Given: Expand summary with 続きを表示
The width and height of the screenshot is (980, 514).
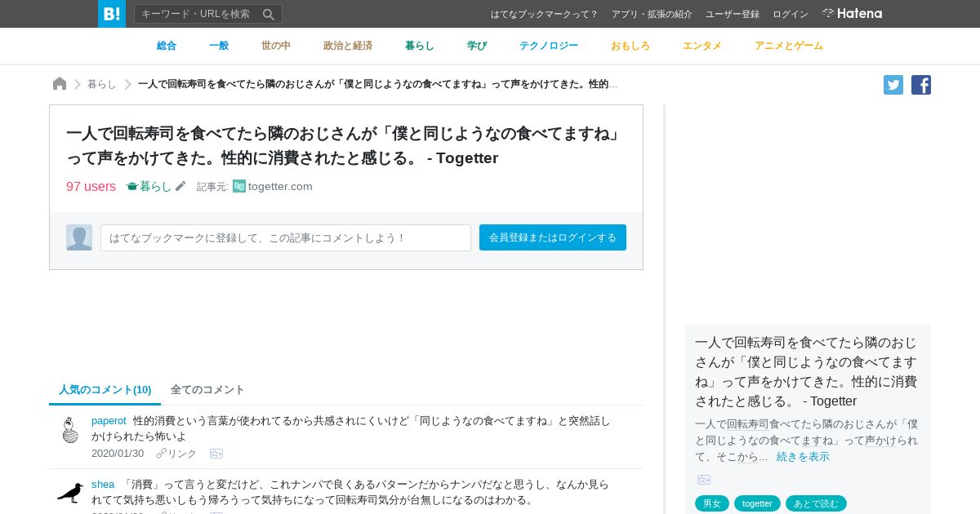Looking at the screenshot, I should coord(803,456).
